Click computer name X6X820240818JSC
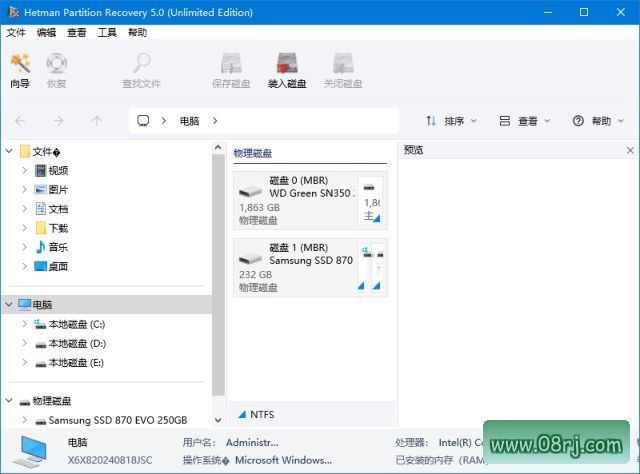Viewport: 640px width, 474px height. 110,460
